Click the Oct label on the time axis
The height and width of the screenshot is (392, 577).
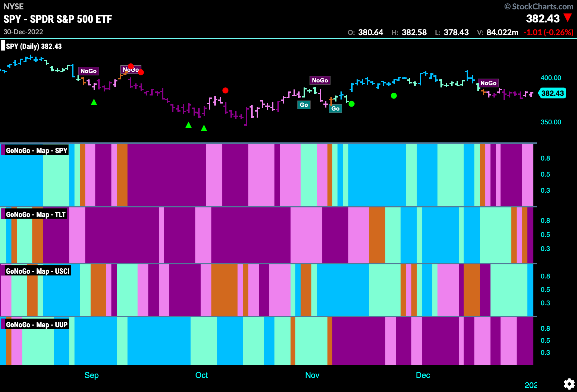(x=202, y=375)
